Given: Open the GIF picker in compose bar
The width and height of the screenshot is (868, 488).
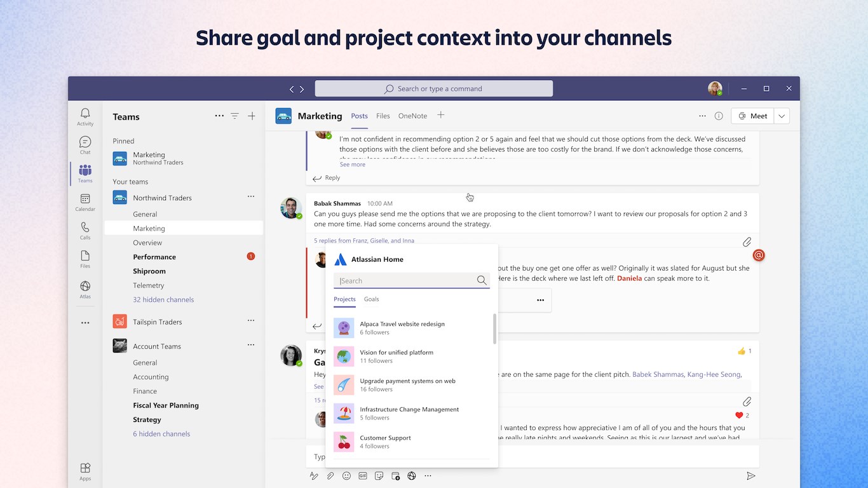Looking at the screenshot, I should point(363,475).
